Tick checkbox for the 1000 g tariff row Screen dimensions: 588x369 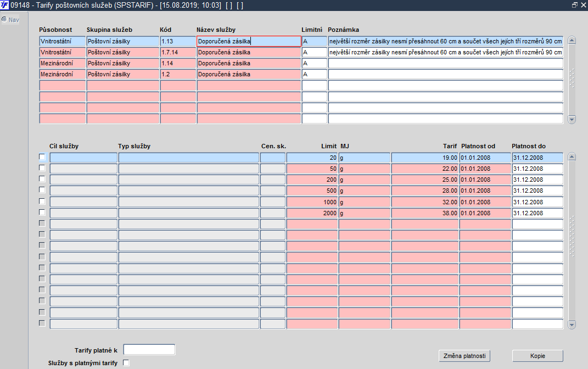pyautogui.click(x=42, y=202)
